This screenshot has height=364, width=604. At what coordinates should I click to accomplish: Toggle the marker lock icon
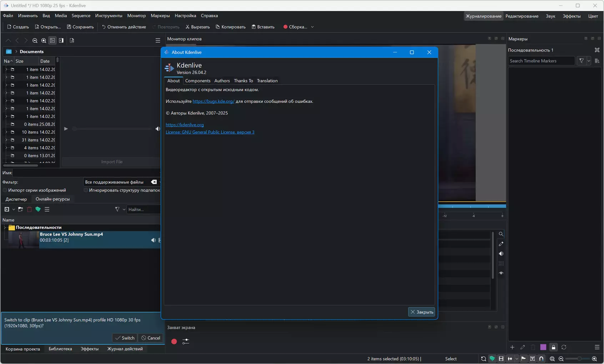coord(553,347)
